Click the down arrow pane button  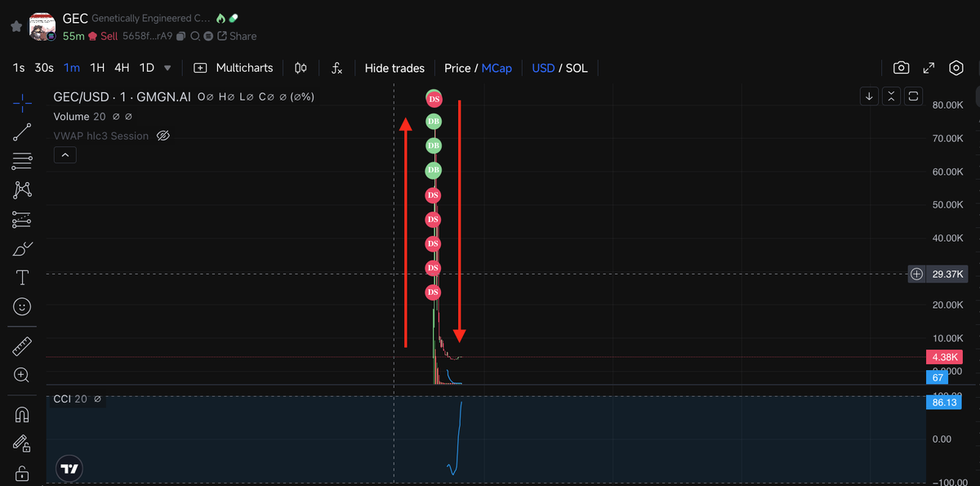point(869,96)
